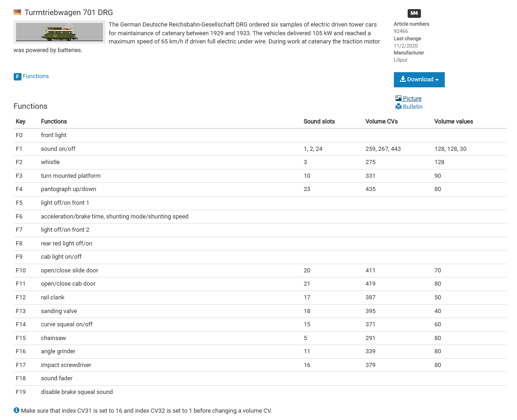The height and width of the screenshot is (420, 517).
Task: Select 'disable brake squeal sound' row
Action: click(260, 392)
